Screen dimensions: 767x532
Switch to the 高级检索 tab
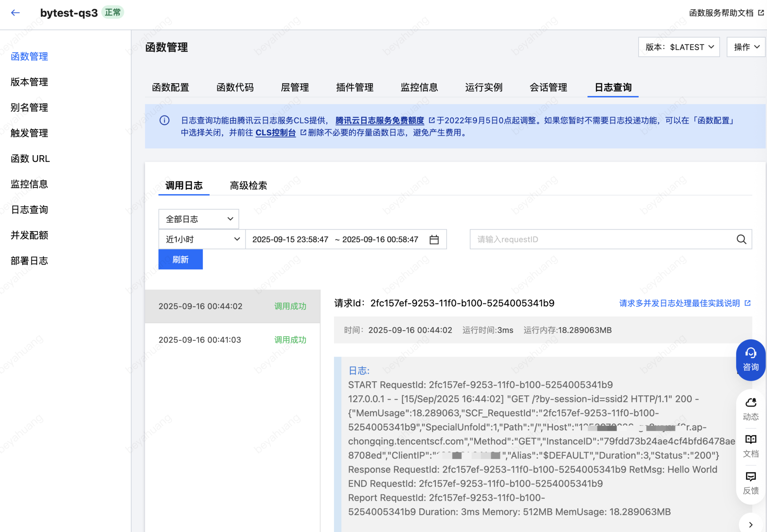point(248,185)
